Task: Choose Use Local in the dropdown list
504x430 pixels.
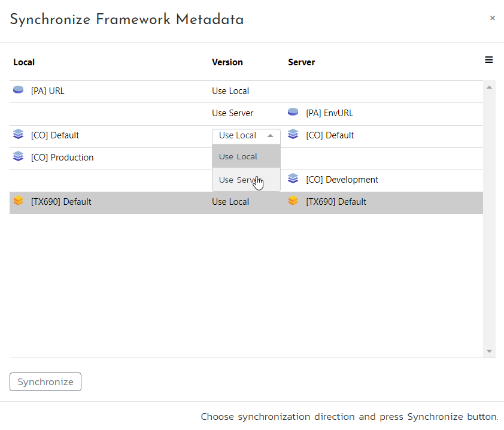Action: 238,157
